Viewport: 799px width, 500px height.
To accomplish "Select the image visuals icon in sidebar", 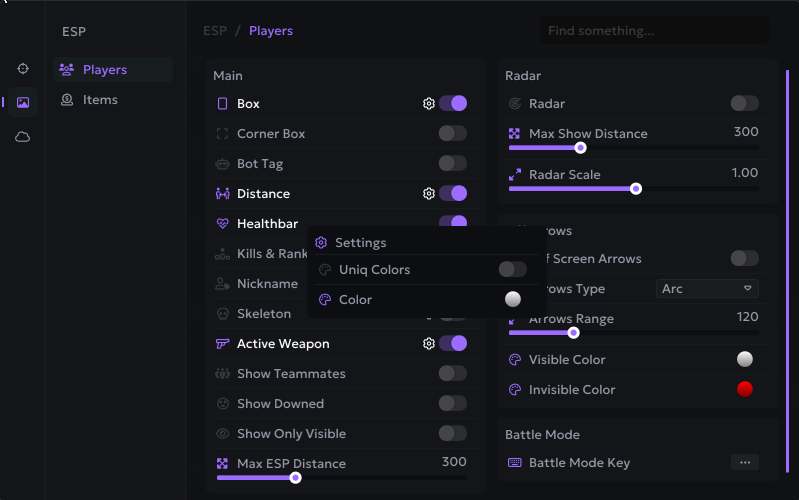I will click(23, 102).
